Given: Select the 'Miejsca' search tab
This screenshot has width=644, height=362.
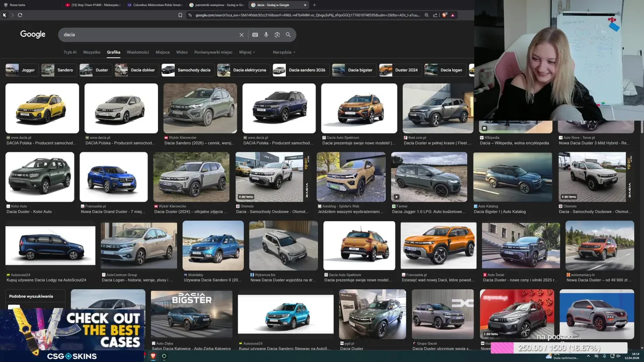Looking at the screenshot, I should pyautogui.click(x=163, y=52).
